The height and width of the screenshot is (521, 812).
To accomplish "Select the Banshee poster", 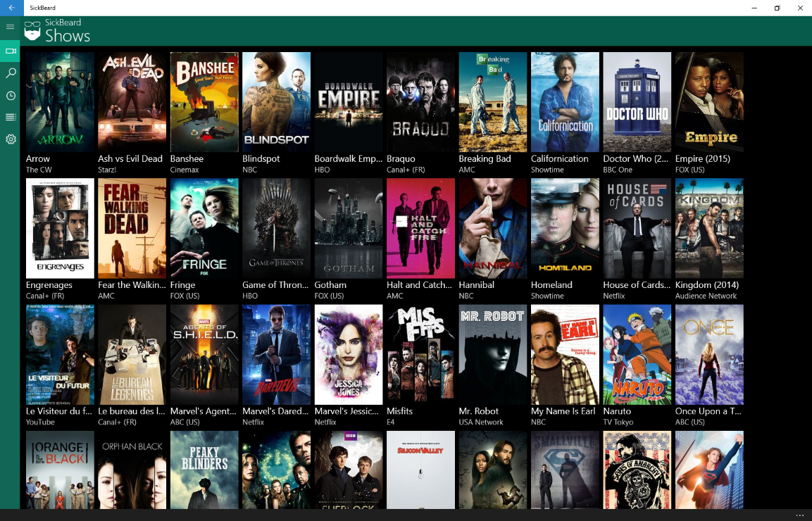I will [204, 102].
